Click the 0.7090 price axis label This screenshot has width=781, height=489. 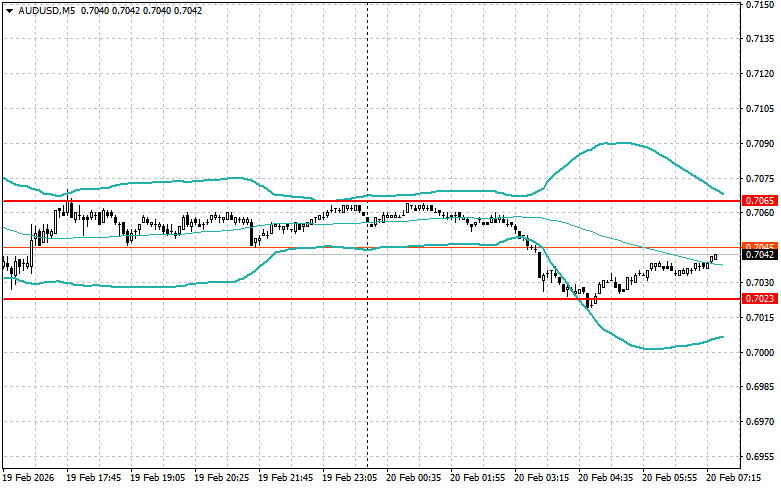point(760,143)
